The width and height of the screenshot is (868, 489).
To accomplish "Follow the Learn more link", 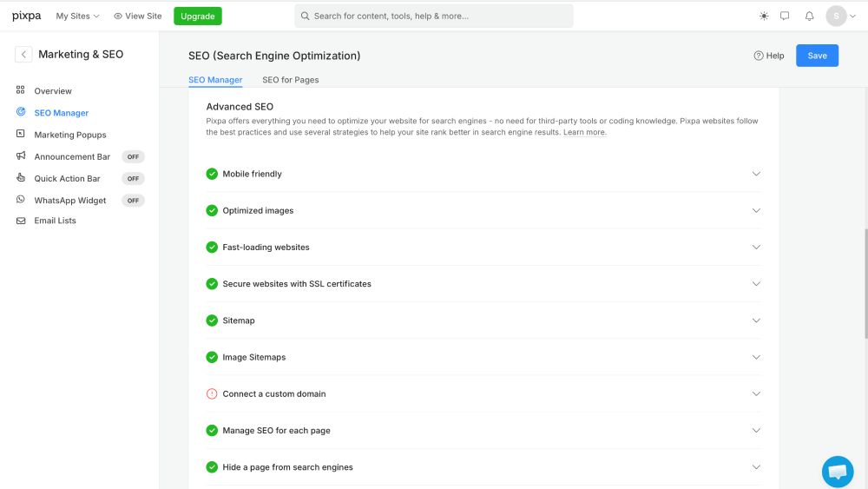I will pyautogui.click(x=584, y=133).
